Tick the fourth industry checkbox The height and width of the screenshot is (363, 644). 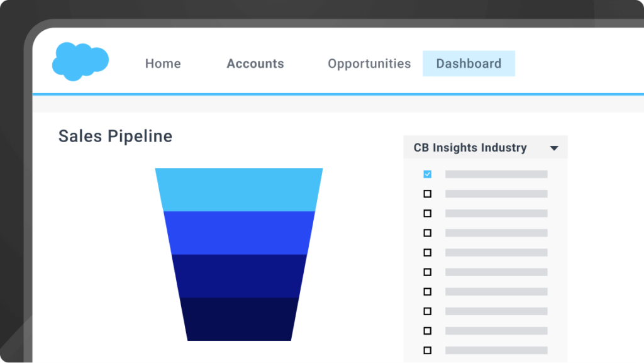point(428,233)
